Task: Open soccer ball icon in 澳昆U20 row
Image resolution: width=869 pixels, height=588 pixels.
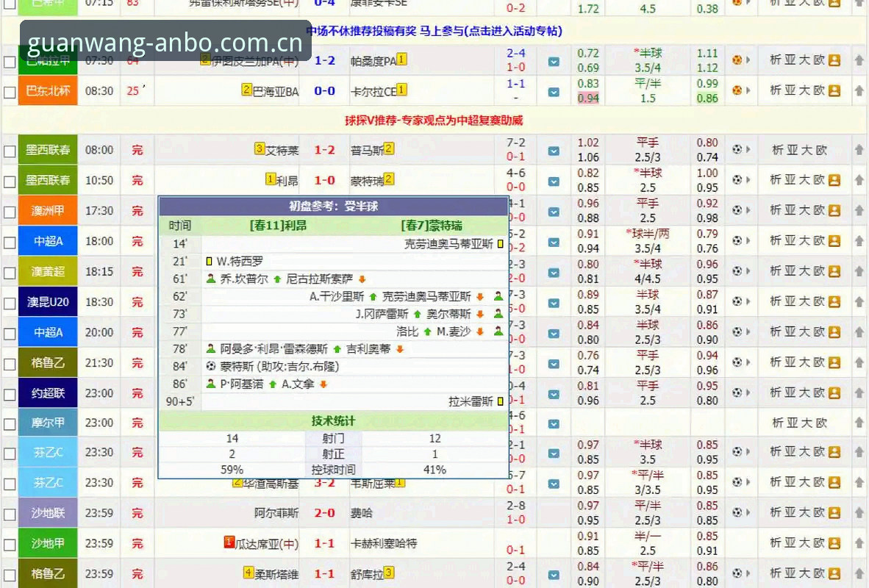Action: pyautogui.click(x=737, y=302)
